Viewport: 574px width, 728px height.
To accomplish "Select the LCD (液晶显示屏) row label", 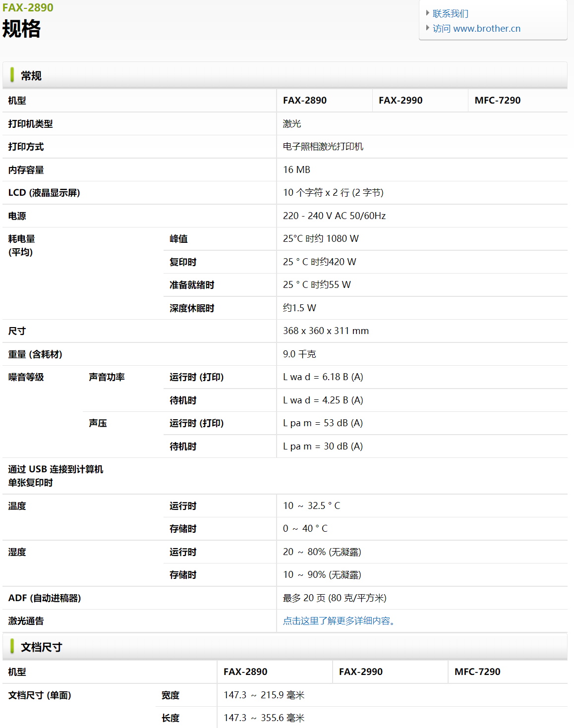I will (44, 193).
